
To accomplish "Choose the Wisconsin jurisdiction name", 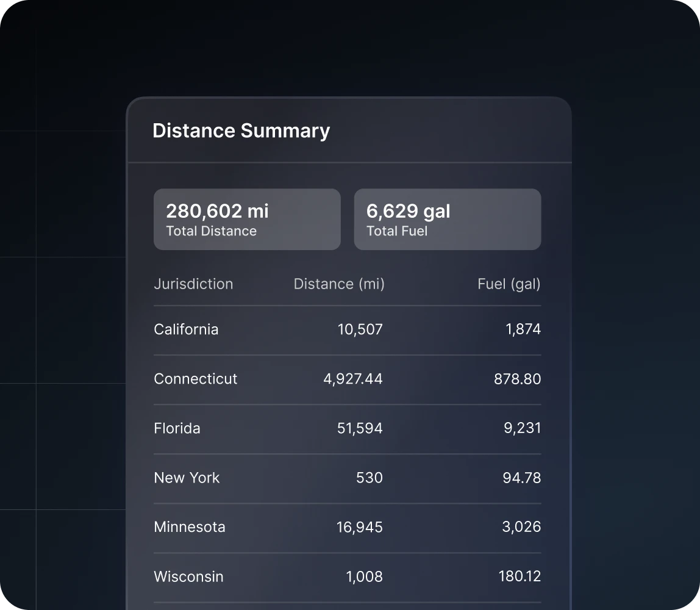I will [188, 576].
